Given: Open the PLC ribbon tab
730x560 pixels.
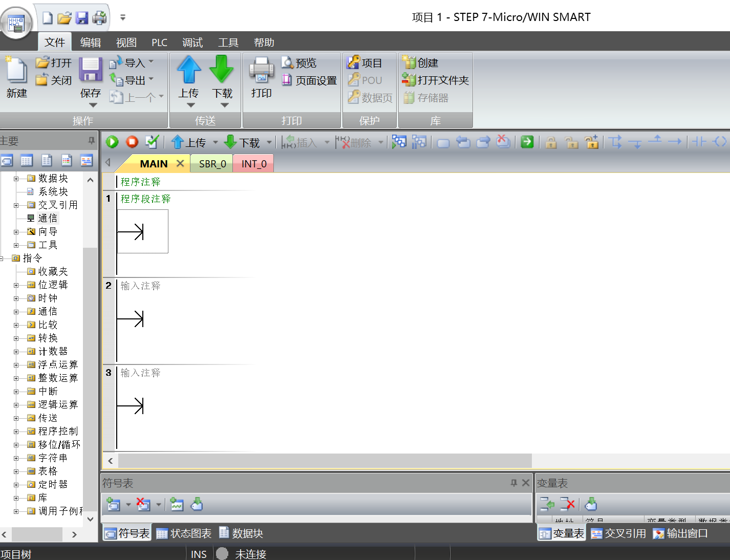Looking at the screenshot, I should click(x=159, y=42).
